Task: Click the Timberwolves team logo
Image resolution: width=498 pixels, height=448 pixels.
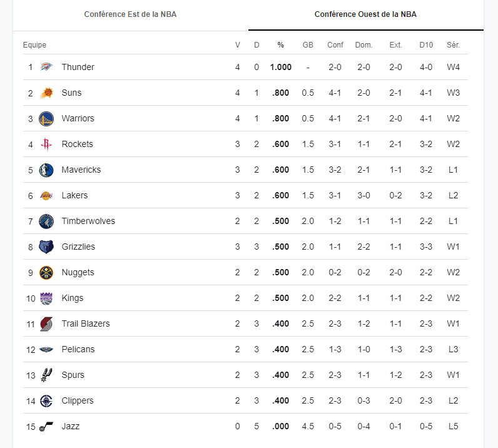Action: pyautogui.click(x=46, y=221)
